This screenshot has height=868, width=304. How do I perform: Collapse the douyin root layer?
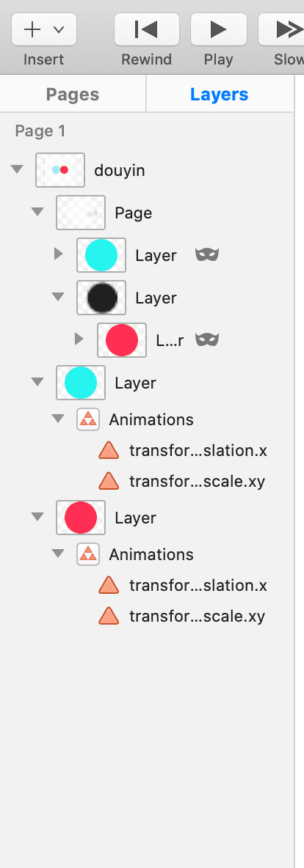(x=17, y=169)
